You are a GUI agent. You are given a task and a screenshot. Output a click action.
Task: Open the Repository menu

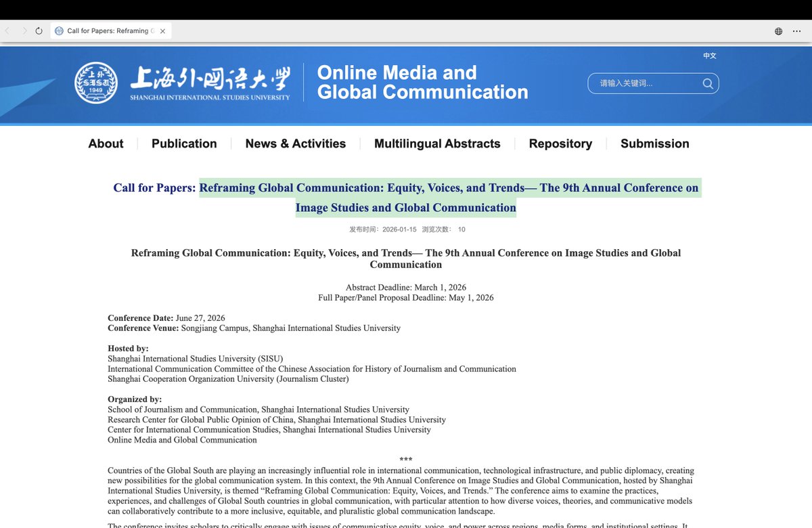(x=560, y=144)
